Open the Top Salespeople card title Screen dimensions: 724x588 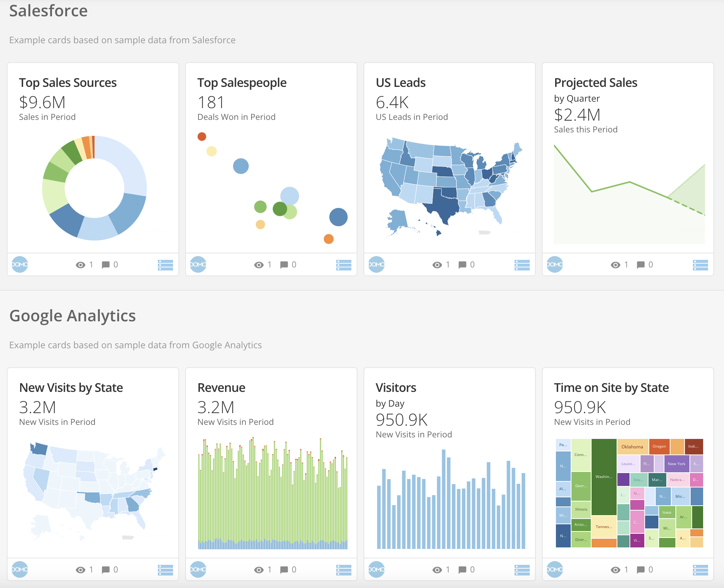[242, 83]
